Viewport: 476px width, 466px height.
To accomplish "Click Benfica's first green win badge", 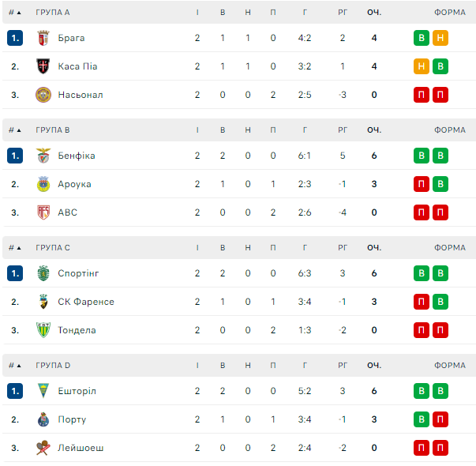I will [422, 156].
